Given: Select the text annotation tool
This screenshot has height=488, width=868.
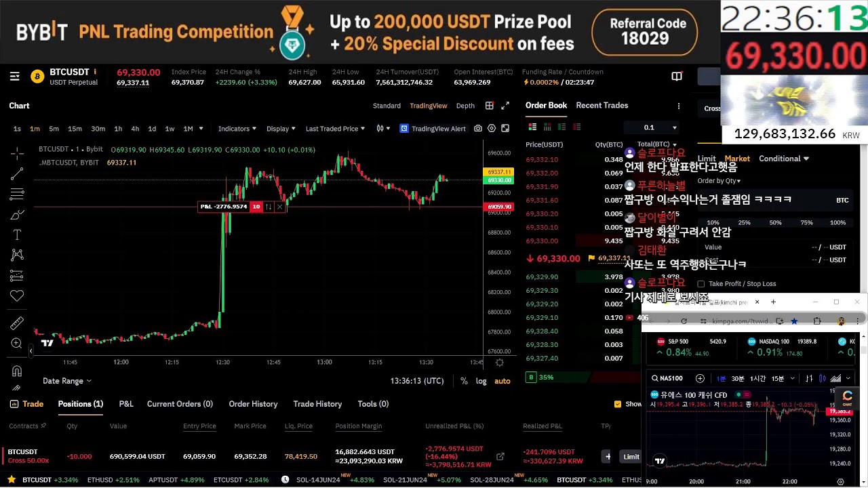Looking at the screenshot, I should tap(17, 235).
